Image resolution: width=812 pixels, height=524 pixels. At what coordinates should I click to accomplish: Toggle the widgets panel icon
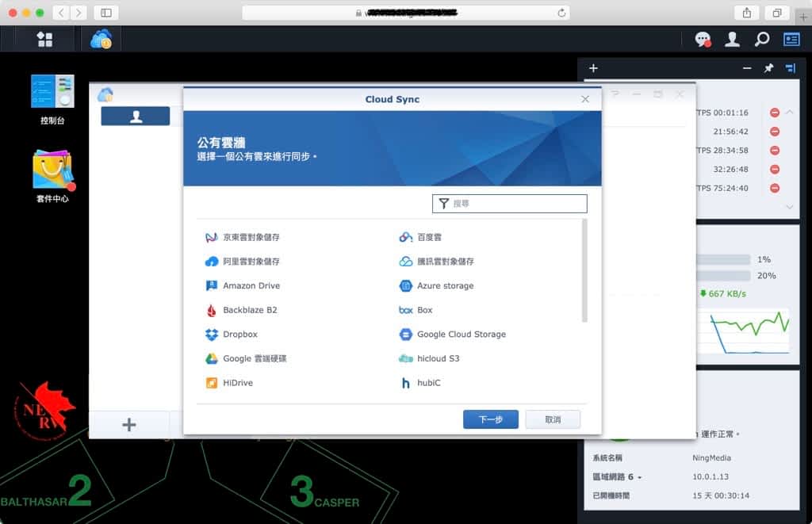pos(791,40)
